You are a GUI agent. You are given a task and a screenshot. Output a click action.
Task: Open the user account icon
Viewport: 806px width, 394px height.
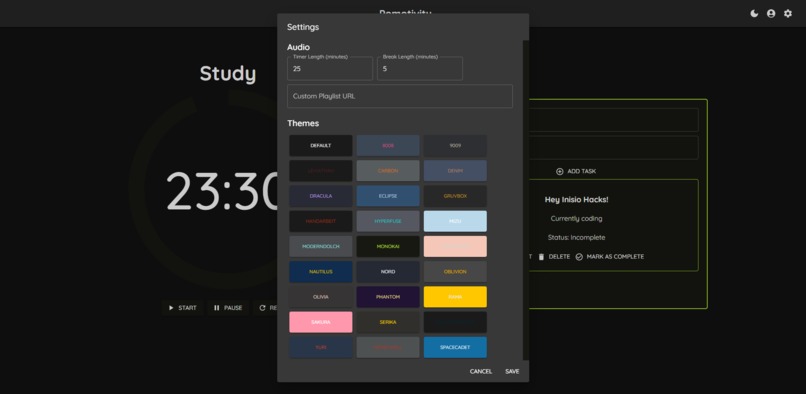[x=771, y=14]
